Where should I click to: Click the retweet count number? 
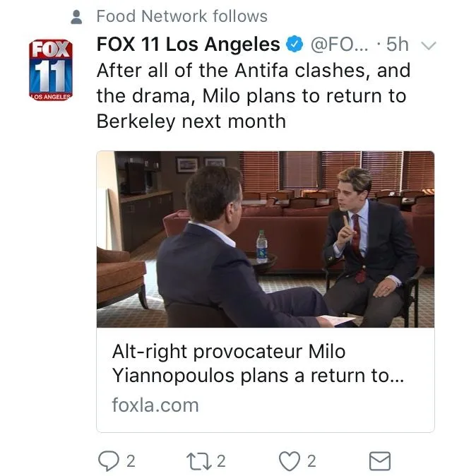[x=221, y=461]
